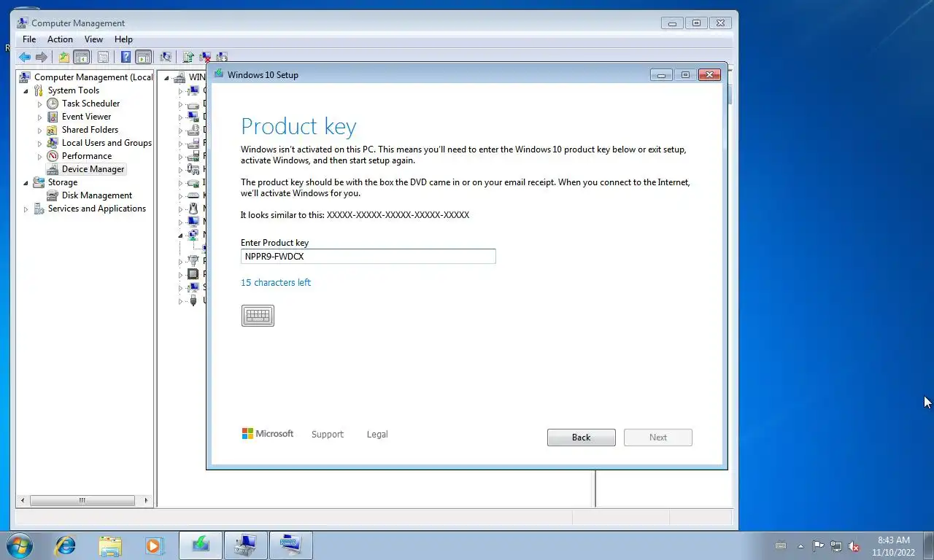Screen dimensions: 934x560
Task: Open the taskbar clock showing 8:43 AM
Action: [893, 546]
